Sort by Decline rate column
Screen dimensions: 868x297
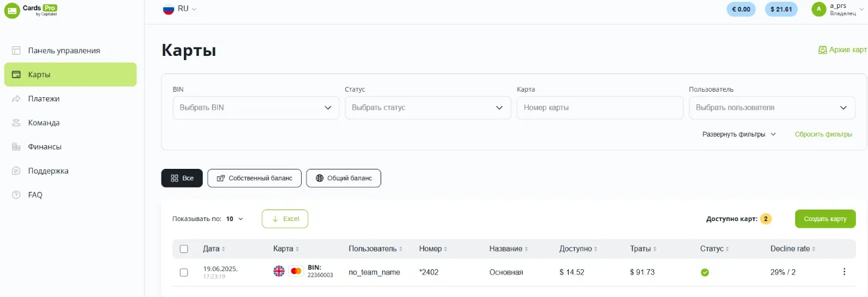point(793,249)
